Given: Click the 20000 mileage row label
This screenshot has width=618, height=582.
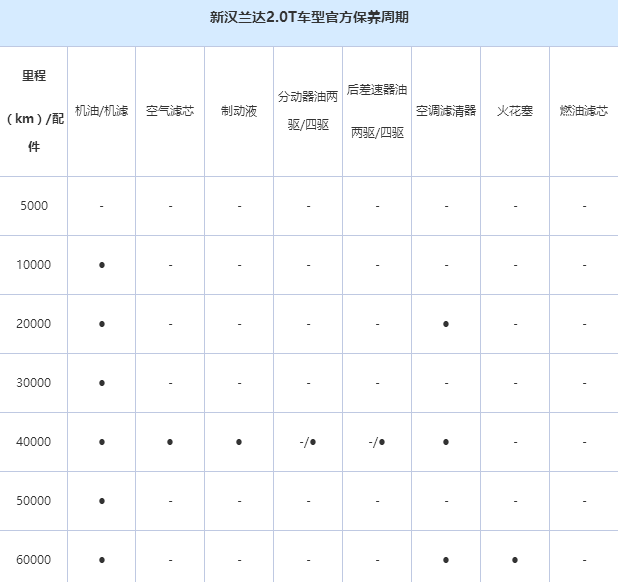Looking at the screenshot, I should coord(34,324).
